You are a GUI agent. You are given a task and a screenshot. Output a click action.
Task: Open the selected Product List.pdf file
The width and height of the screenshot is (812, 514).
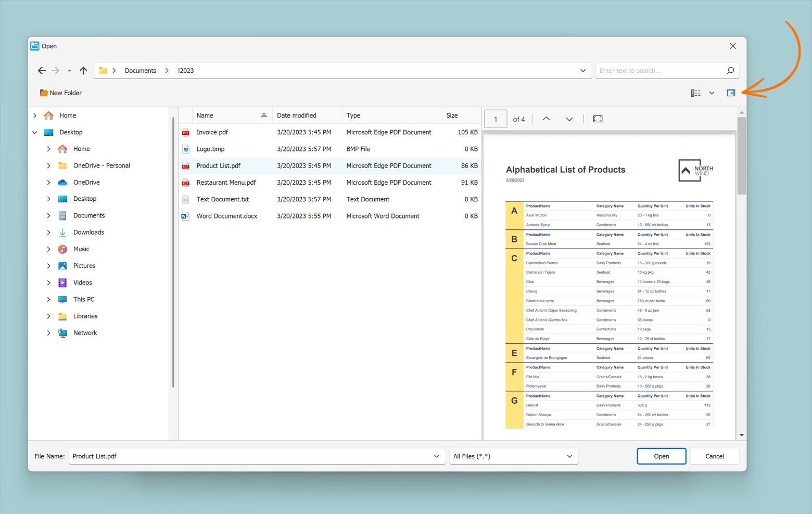[661, 456]
